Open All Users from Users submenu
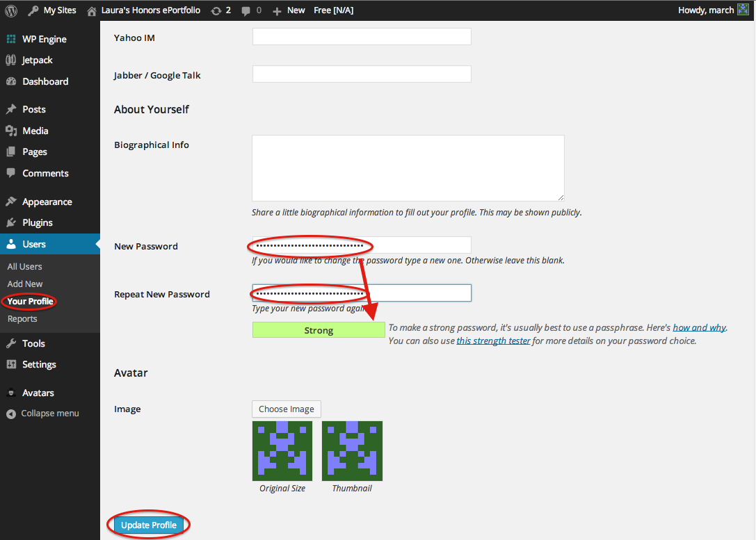Image resolution: width=756 pixels, height=540 pixels. click(x=24, y=266)
